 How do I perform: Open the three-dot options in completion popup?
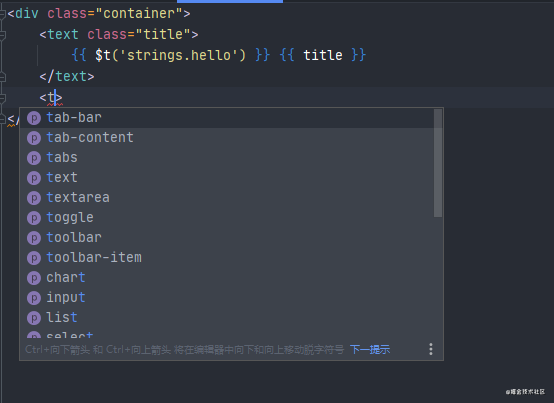(x=431, y=349)
